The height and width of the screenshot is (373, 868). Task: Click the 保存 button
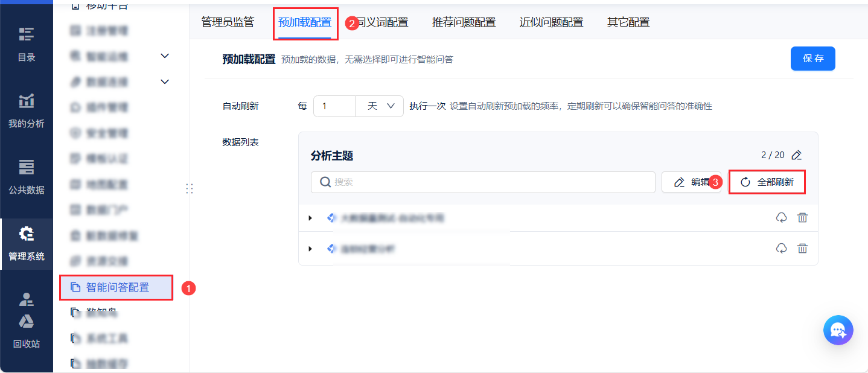click(813, 59)
